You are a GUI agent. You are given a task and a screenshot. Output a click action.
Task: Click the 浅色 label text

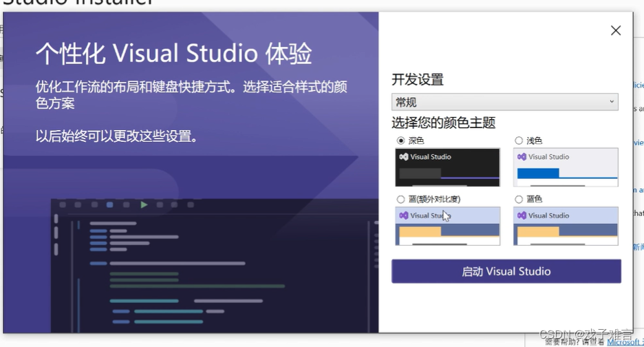click(535, 140)
